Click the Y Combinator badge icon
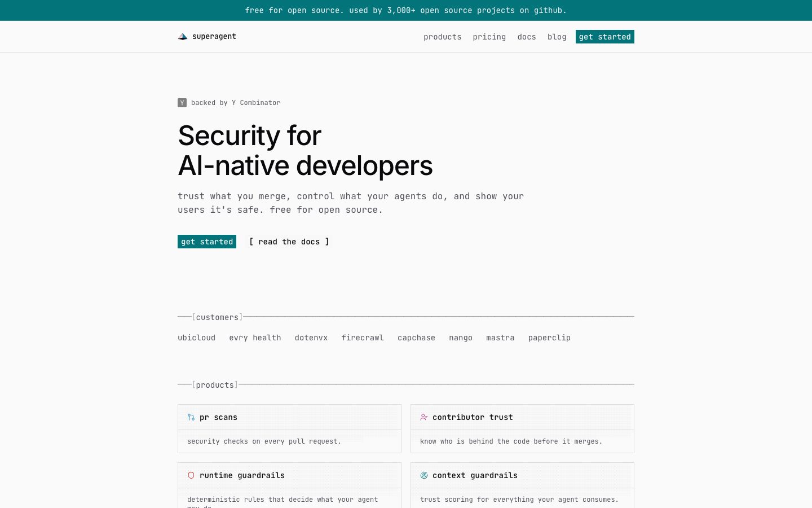The width and height of the screenshot is (812, 508). pos(182,103)
